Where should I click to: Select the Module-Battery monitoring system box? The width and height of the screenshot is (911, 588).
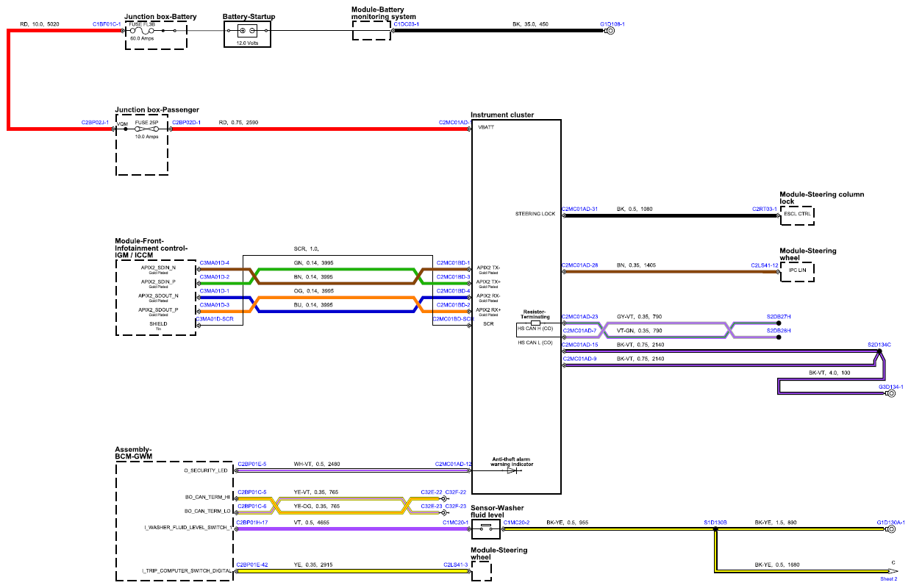tap(372, 31)
